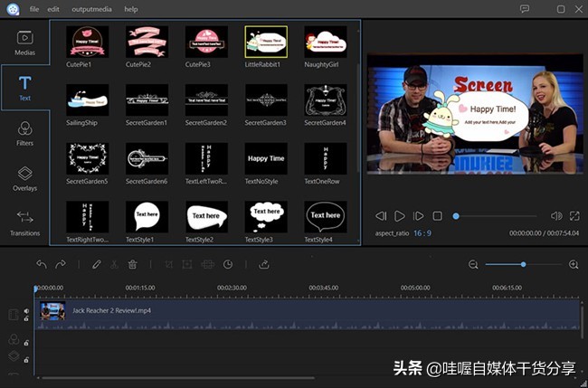Open the Medias panel

pyautogui.click(x=24, y=43)
